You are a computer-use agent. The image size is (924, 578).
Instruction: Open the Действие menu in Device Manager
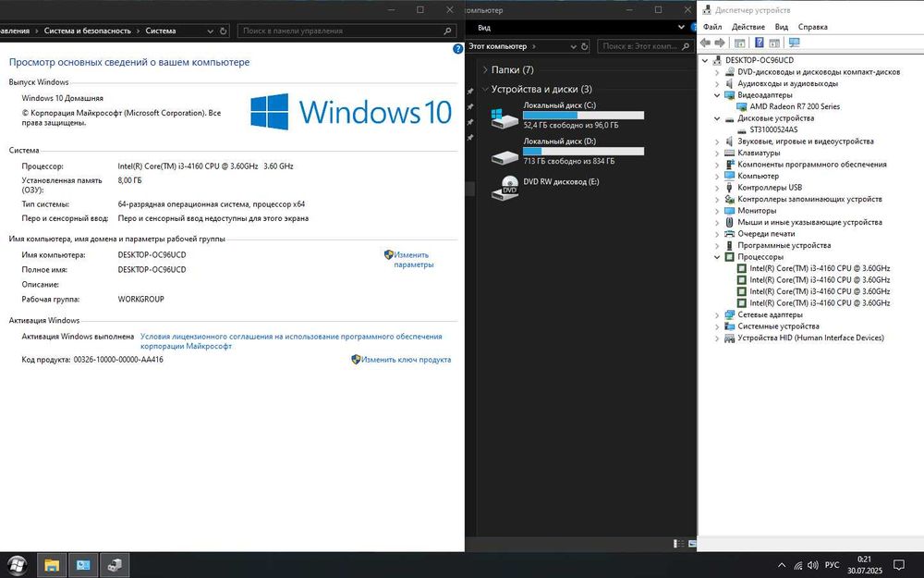pyautogui.click(x=748, y=27)
